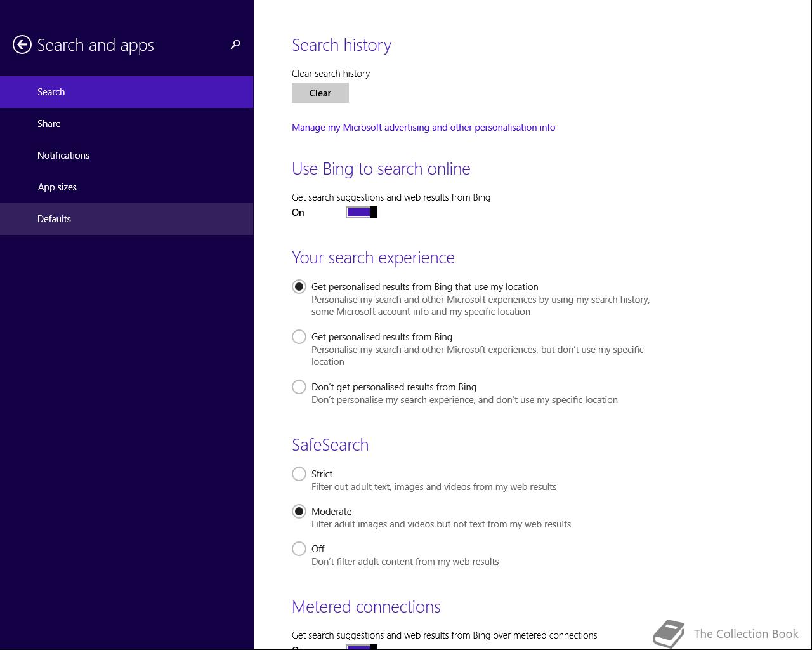Open App sizes settings
Image resolution: width=812 pixels, height=650 pixels.
coord(126,187)
